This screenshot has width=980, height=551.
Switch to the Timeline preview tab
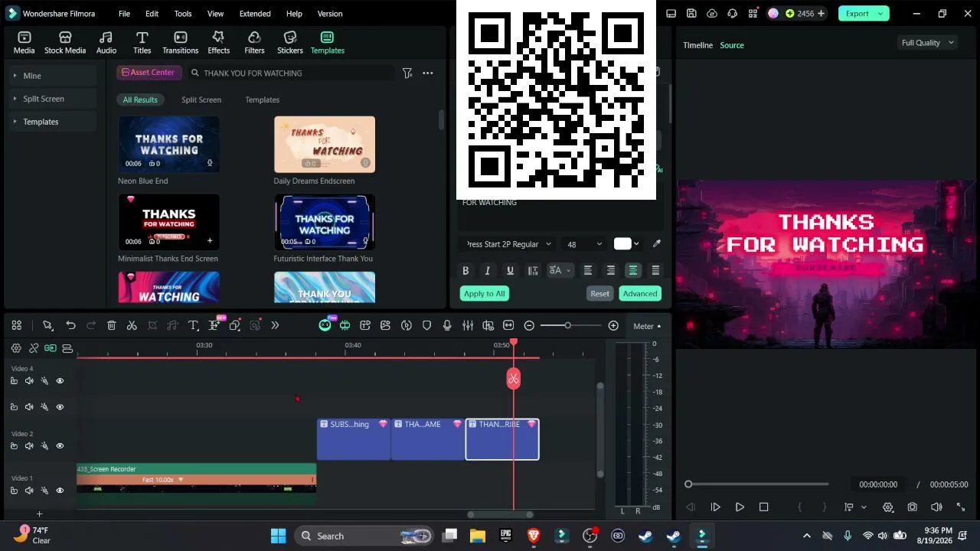(697, 45)
